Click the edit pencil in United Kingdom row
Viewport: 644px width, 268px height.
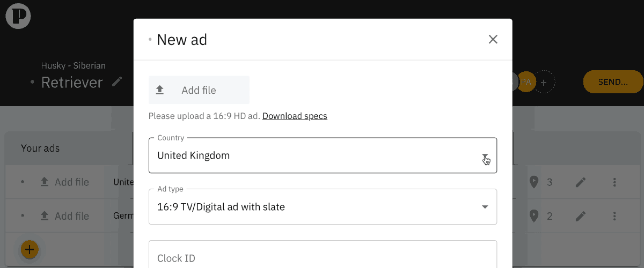[x=580, y=182]
